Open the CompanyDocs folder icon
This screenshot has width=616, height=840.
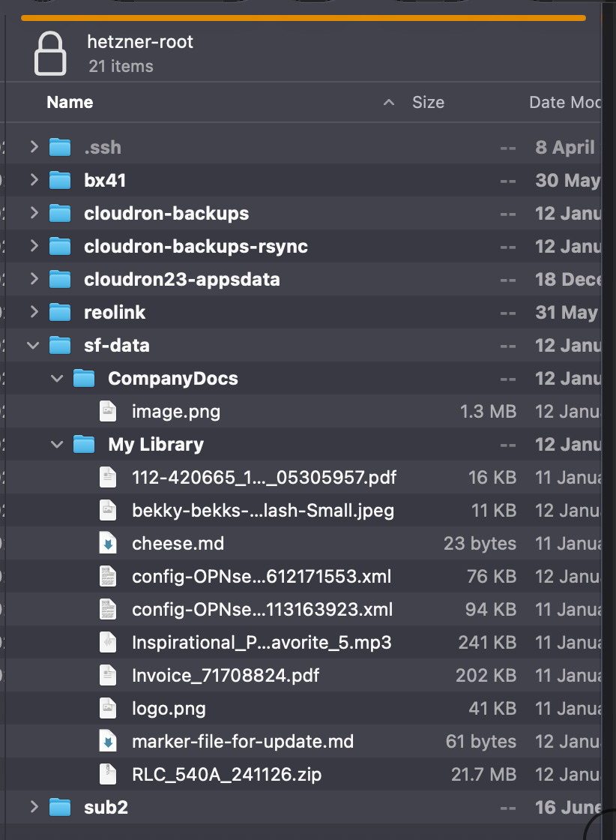tap(84, 378)
